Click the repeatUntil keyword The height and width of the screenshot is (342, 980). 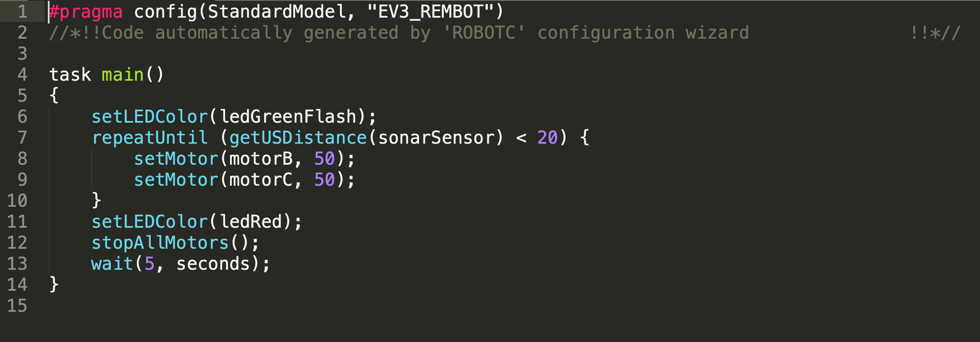tap(149, 138)
